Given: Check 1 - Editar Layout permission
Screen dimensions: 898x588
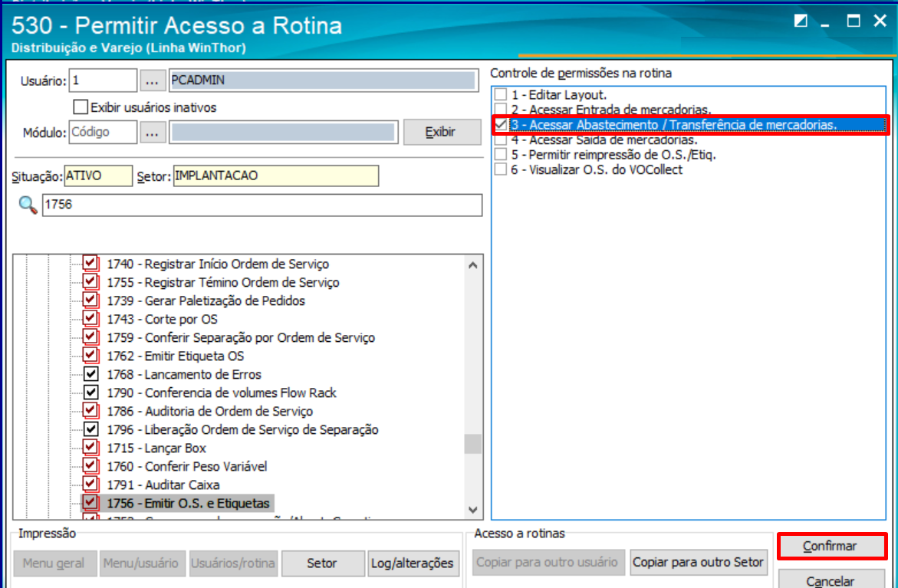Looking at the screenshot, I should tap(501, 94).
